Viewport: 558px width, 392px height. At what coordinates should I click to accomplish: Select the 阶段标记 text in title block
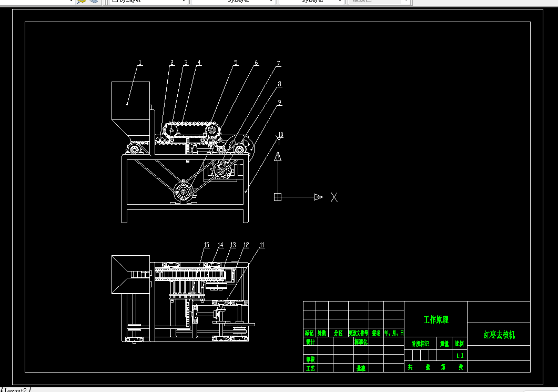click(420, 344)
